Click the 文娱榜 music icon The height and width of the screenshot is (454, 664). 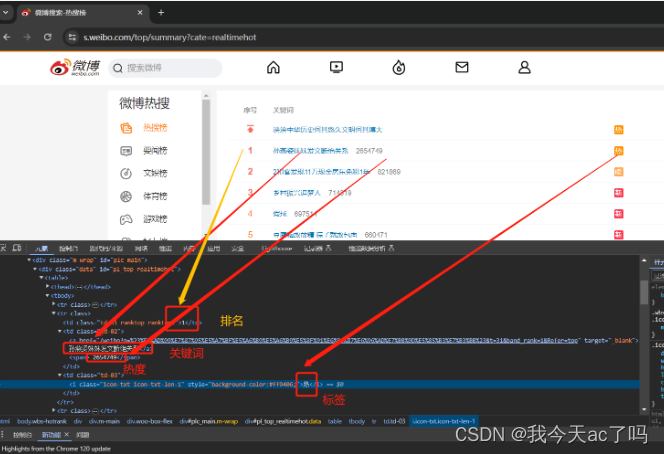tap(126, 173)
